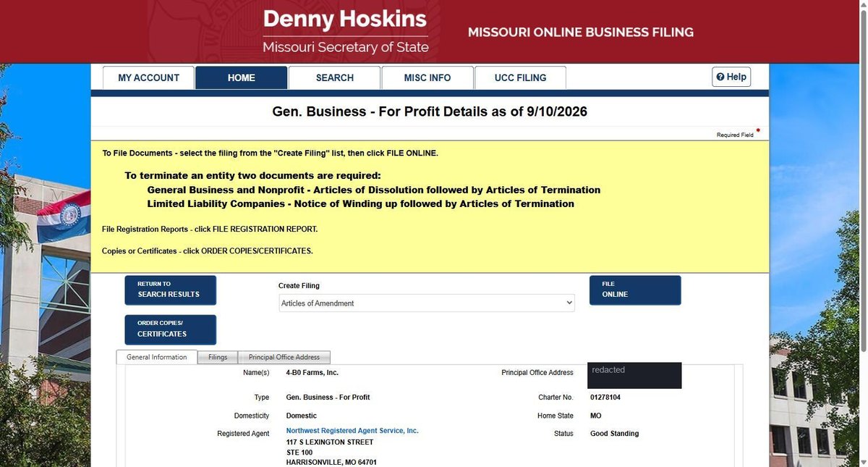The width and height of the screenshot is (868, 467).
Task: Click the Denny Hoskins header name
Action: tap(345, 18)
